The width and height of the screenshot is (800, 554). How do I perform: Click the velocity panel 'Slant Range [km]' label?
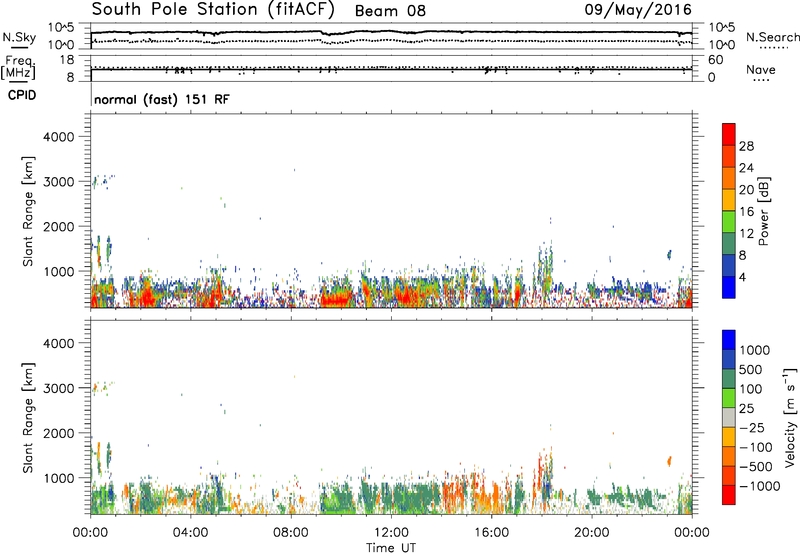pos(28,418)
